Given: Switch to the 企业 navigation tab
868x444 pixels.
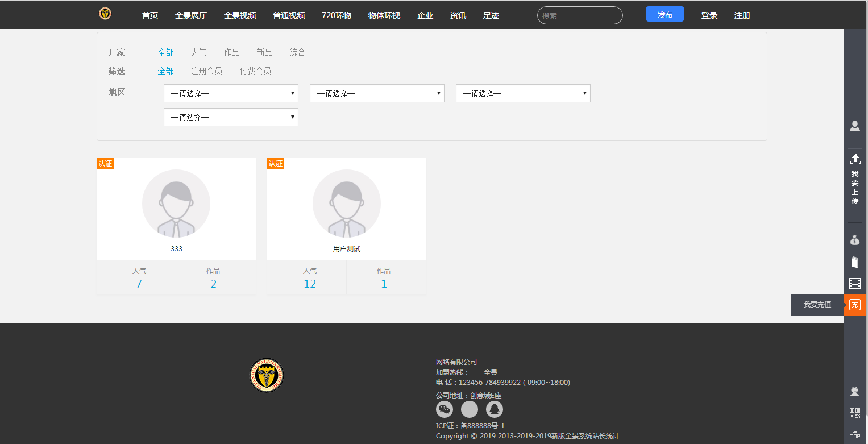Looking at the screenshot, I should coord(425,15).
